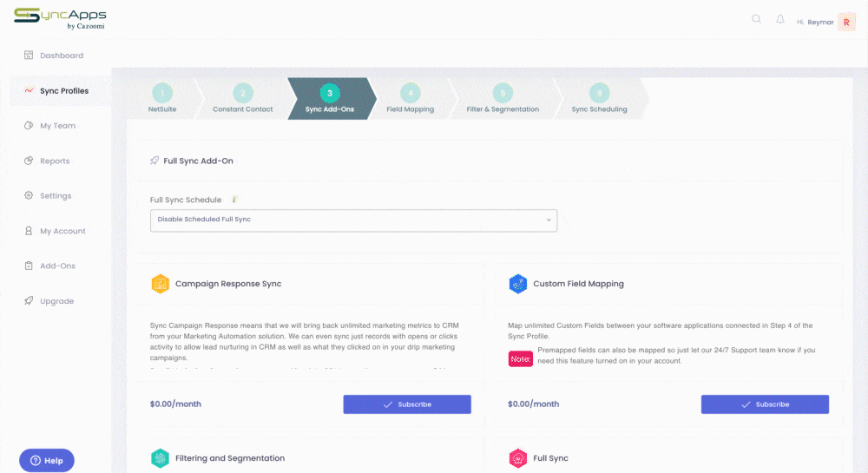
Task: Go to the Constant Contact step
Action: 242,98
